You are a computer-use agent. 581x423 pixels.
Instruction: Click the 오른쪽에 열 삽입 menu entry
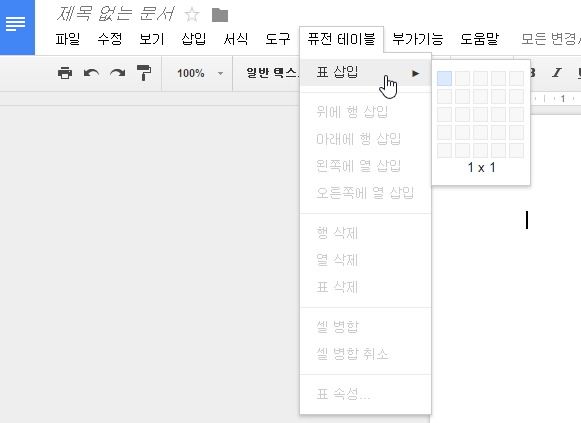tap(365, 193)
